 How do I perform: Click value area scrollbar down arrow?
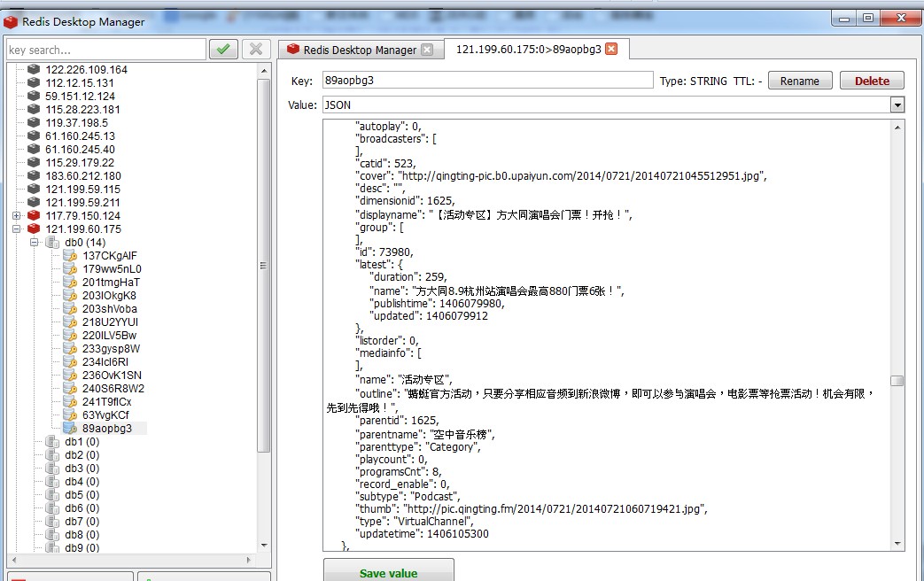(x=897, y=544)
